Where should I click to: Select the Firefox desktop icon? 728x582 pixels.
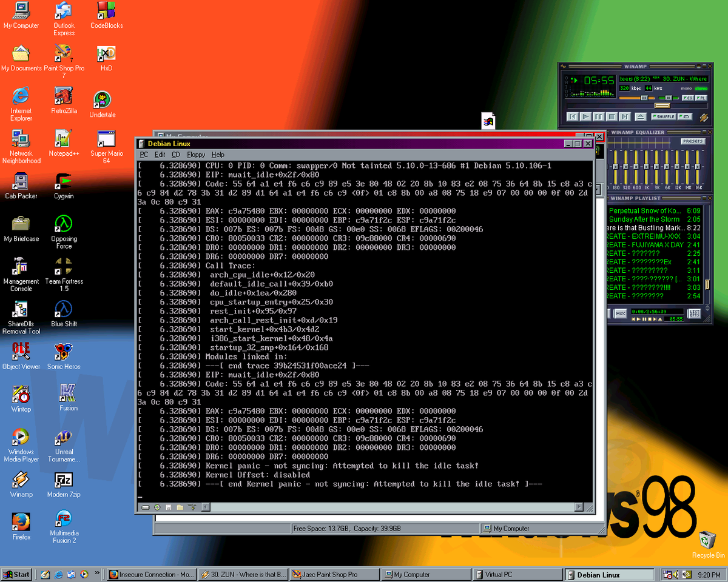pyautogui.click(x=21, y=526)
